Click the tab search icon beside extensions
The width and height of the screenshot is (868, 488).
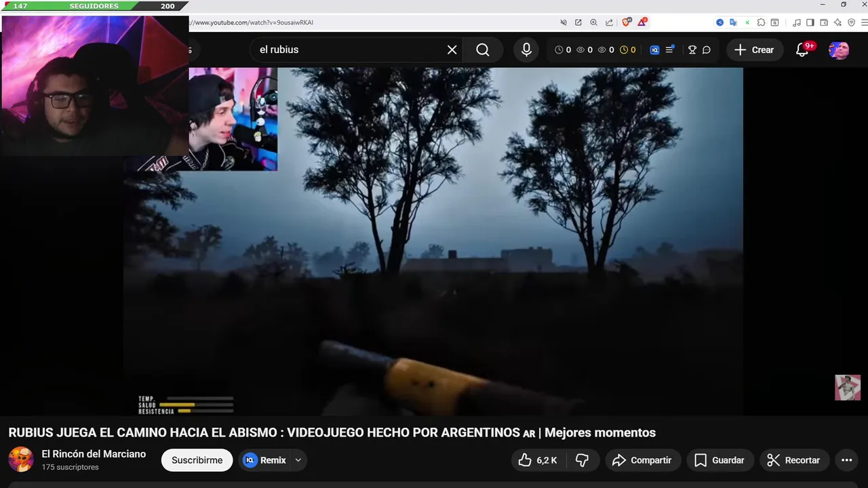[x=774, y=22]
